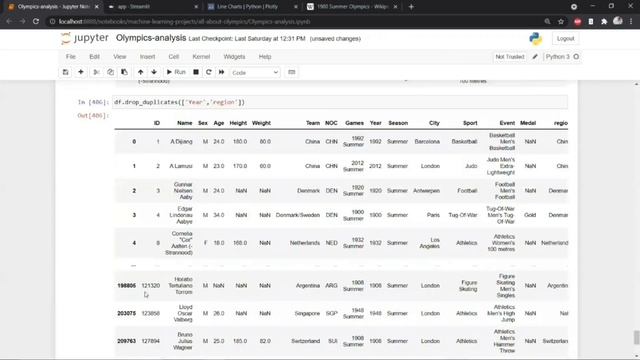The image size is (640, 360).
Task: Rename notebook via Olympics-analysis title
Action: point(151,38)
